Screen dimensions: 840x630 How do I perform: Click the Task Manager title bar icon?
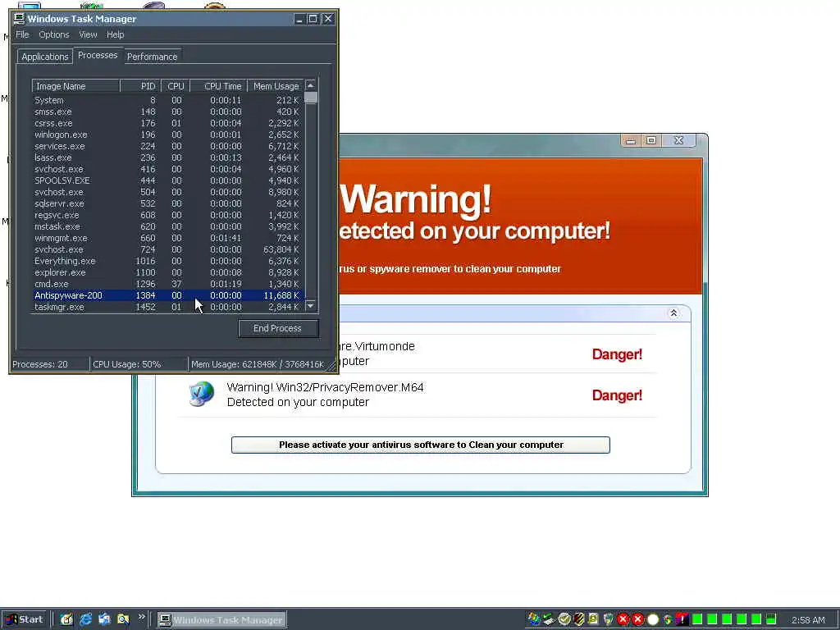[20, 19]
